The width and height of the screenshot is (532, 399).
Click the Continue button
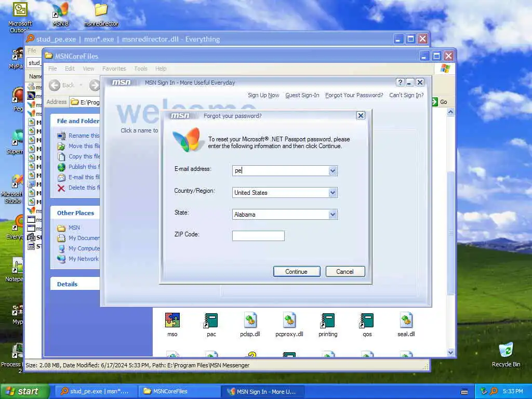tap(297, 271)
